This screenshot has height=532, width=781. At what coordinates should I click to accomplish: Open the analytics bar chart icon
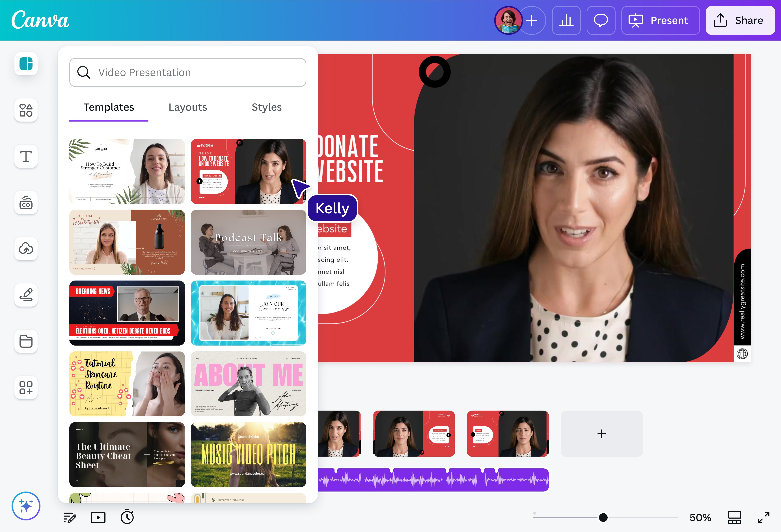(566, 20)
